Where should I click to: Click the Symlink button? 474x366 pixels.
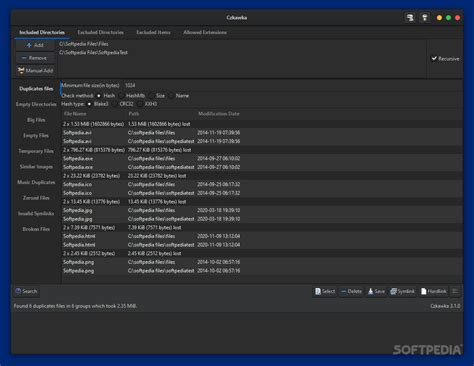402,291
